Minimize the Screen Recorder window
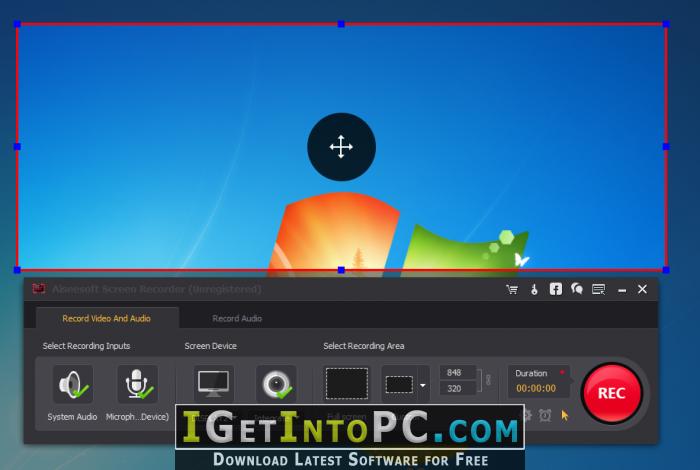This screenshot has height=470, width=700. (622, 291)
